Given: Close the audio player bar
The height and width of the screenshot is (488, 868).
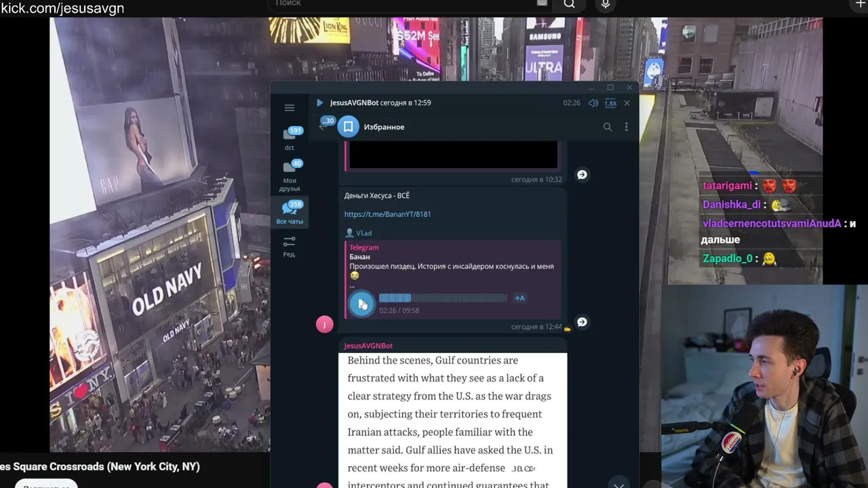Looking at the screenshot, I should point(627,103).
